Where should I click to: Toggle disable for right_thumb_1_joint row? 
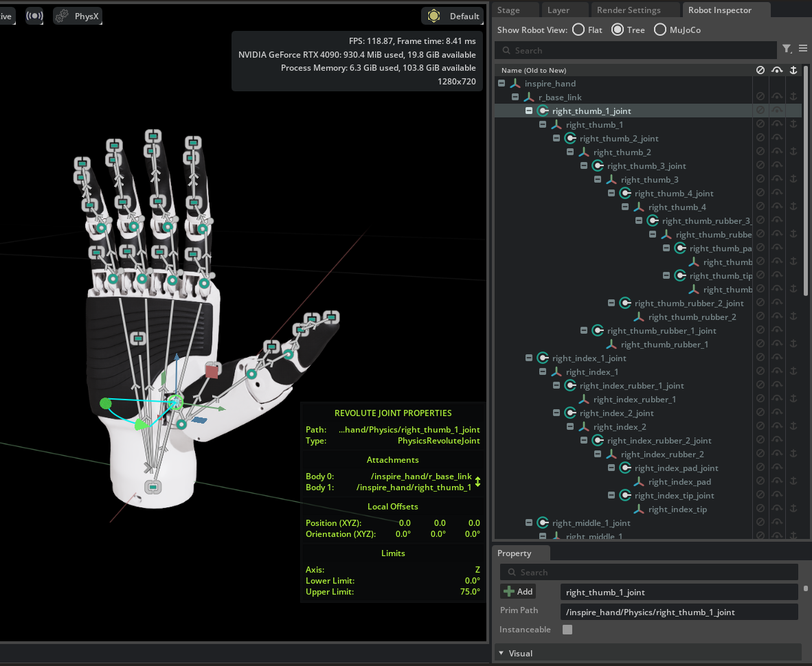point(760,111)
